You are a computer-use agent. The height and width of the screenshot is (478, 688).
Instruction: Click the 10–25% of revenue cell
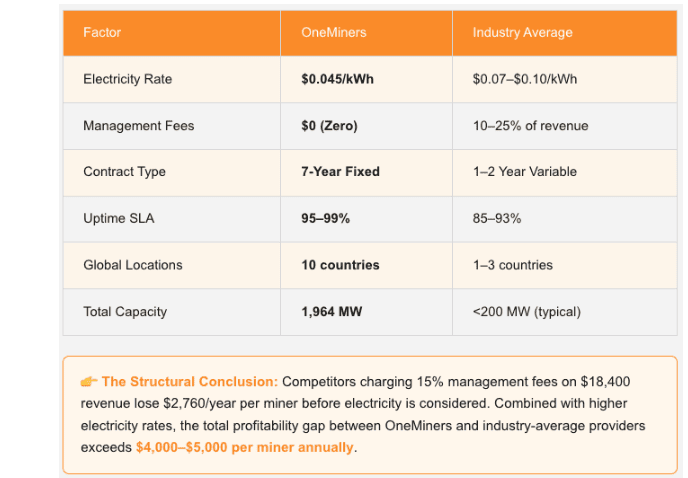pyautogui.click(x=530, y=126)
